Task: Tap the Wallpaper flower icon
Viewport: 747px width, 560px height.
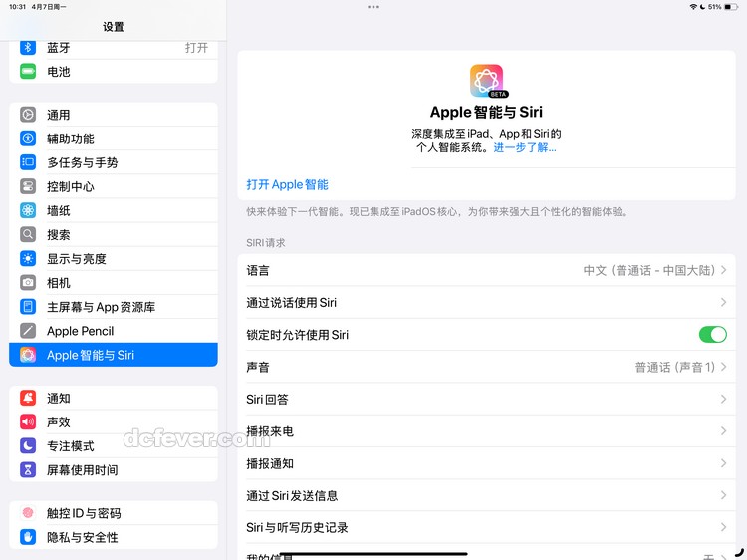Action: point(28,210)
